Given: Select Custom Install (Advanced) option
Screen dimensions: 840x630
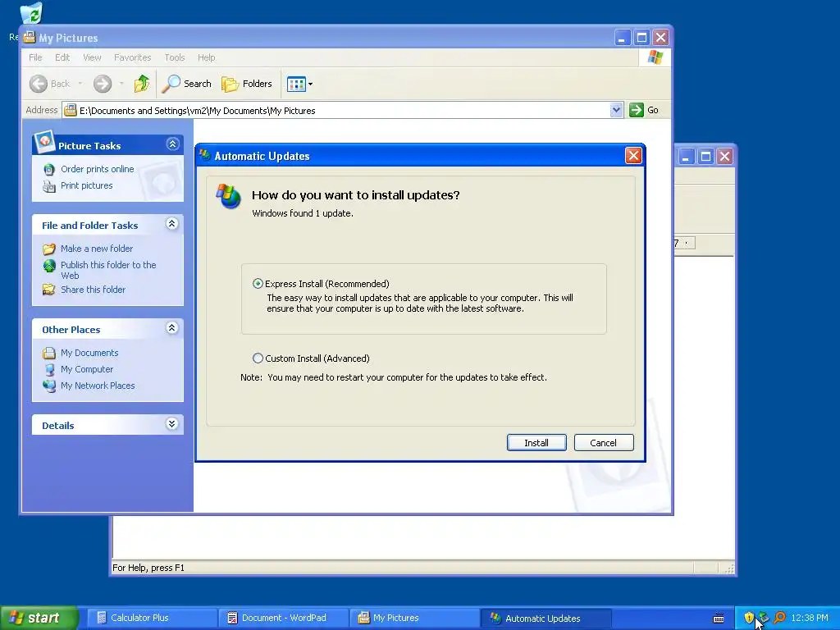Looking at the screenshot, I should pyautogui.click(x=258, y=358).
